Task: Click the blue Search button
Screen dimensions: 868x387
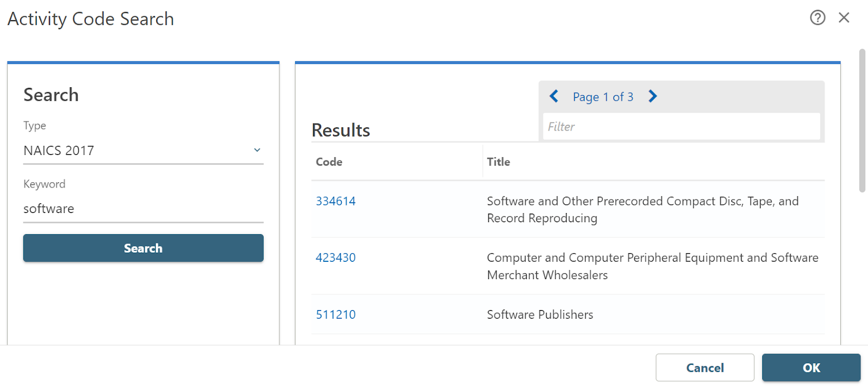Action: 143,248
